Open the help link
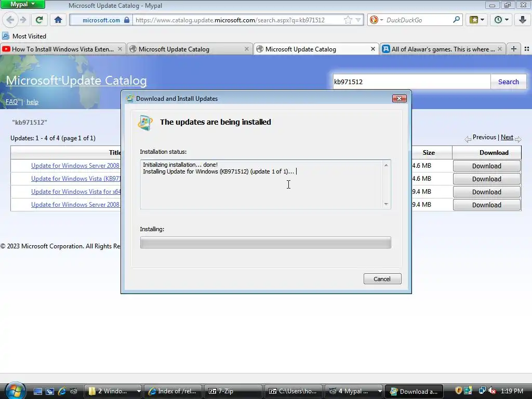The height and width of the screenshot is (399, 532). [33, 102]
